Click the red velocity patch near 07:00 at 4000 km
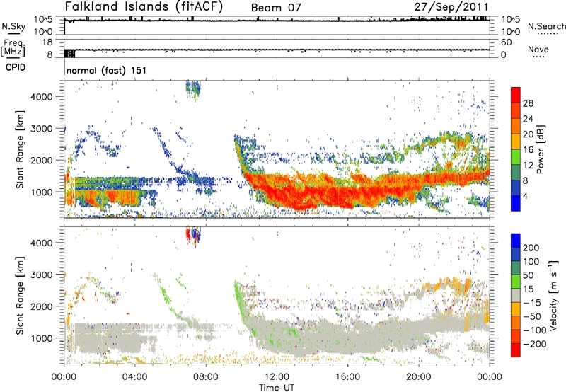566x392 pixels. pos(188,234)
